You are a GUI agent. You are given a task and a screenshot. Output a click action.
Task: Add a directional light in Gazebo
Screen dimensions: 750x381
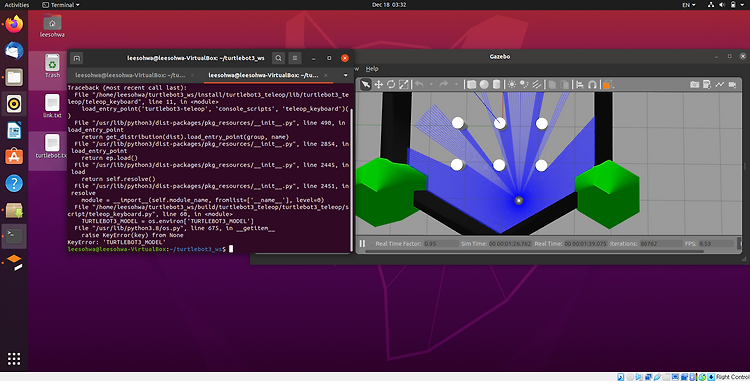(537, 85)
